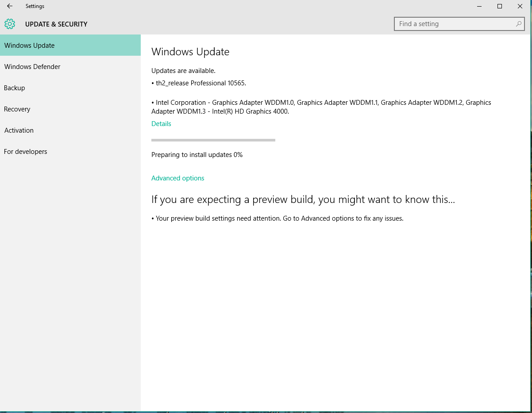Viewport: 532px width, 413px height.
Task: Open the Backup section
Action: pyautogui.click(x=70, y=88)
